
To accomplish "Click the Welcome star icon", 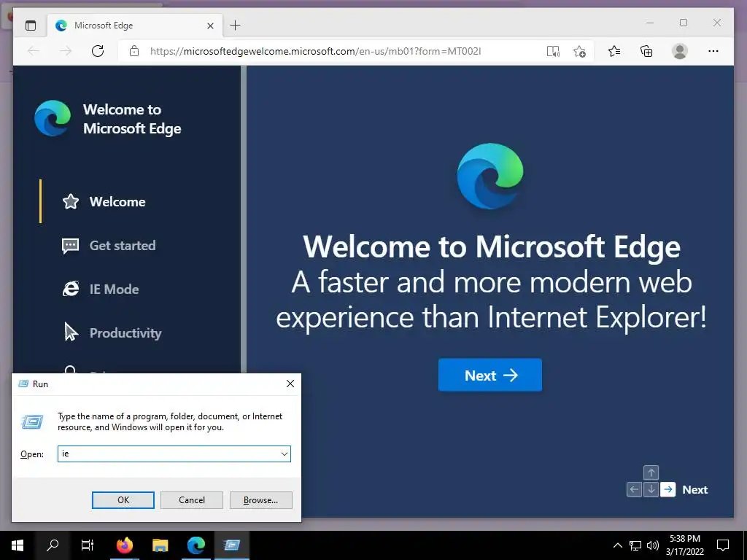I will point(71,201).
